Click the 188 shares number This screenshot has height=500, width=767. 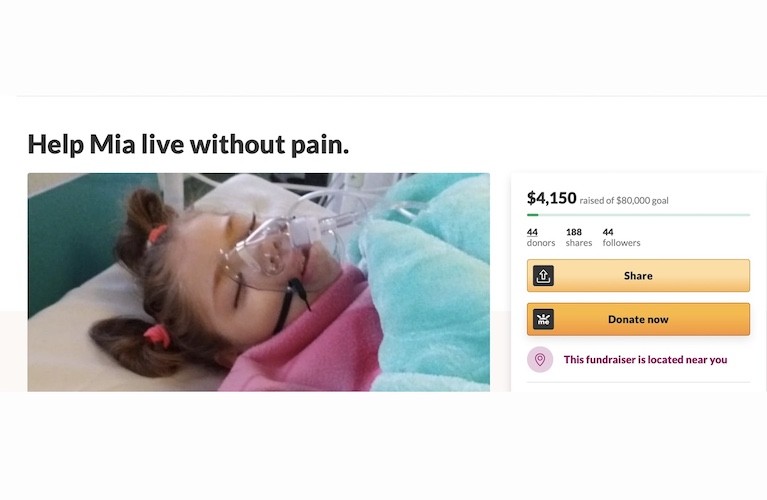tap(574, 232)
